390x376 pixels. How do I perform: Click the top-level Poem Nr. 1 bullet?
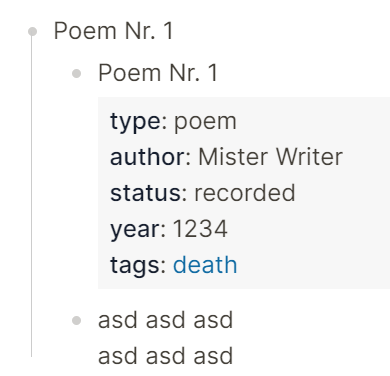tap(32, 32)
